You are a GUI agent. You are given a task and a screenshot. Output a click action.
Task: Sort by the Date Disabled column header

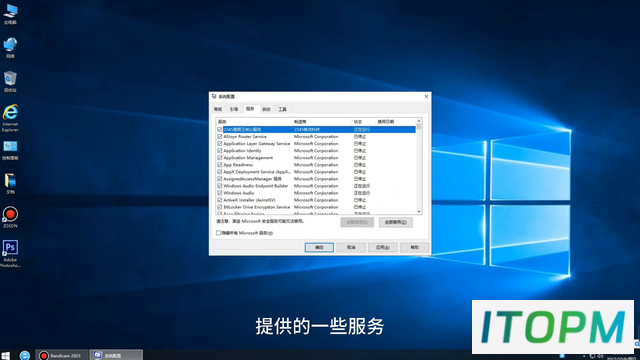pyautogui.click(x=395, y=122)
